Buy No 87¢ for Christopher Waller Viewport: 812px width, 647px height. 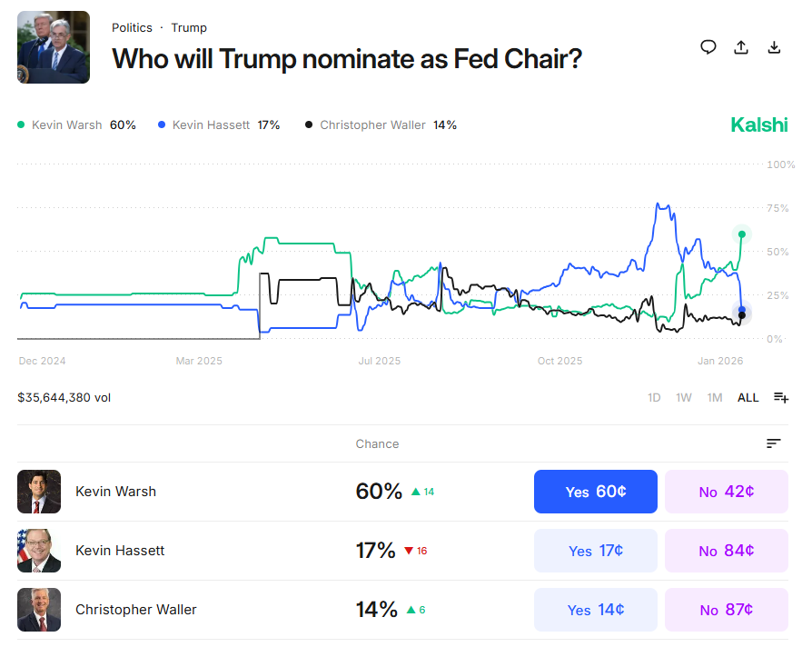tap(726, 610)
